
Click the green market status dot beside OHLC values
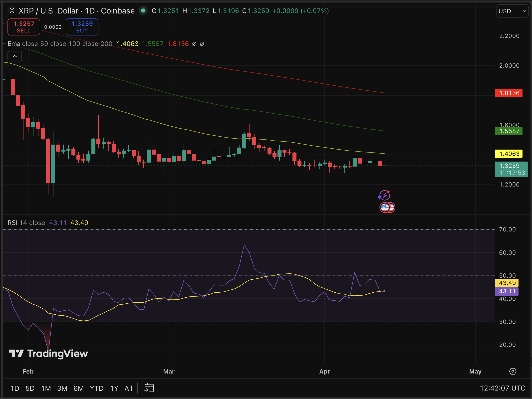coord(143,11)
